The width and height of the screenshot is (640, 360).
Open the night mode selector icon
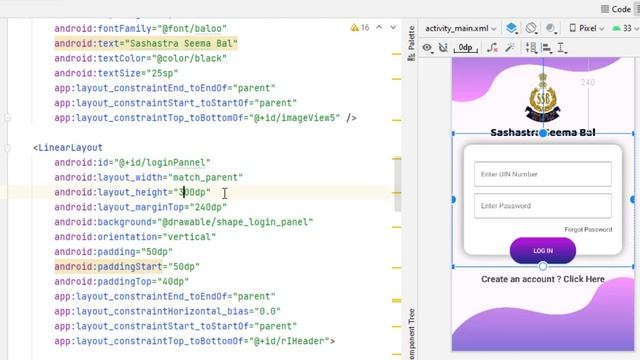pos(551,28)
